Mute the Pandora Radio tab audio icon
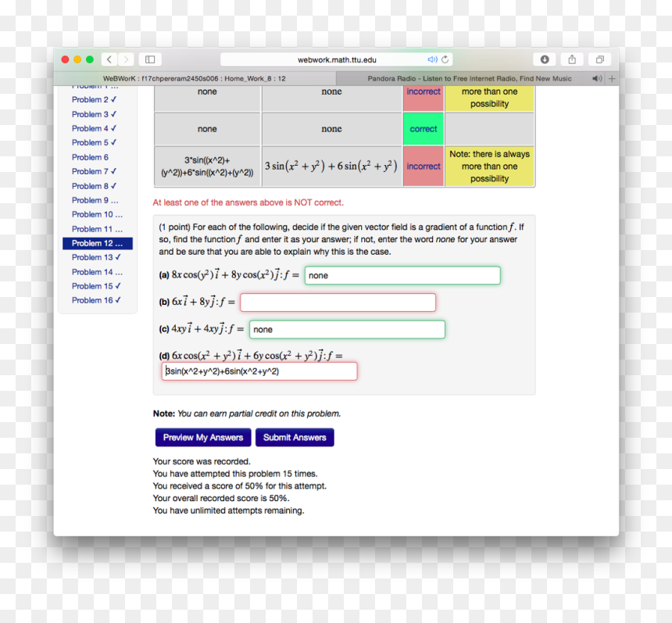The height and width of the screenshot is (623, 672). pos(596,78)
